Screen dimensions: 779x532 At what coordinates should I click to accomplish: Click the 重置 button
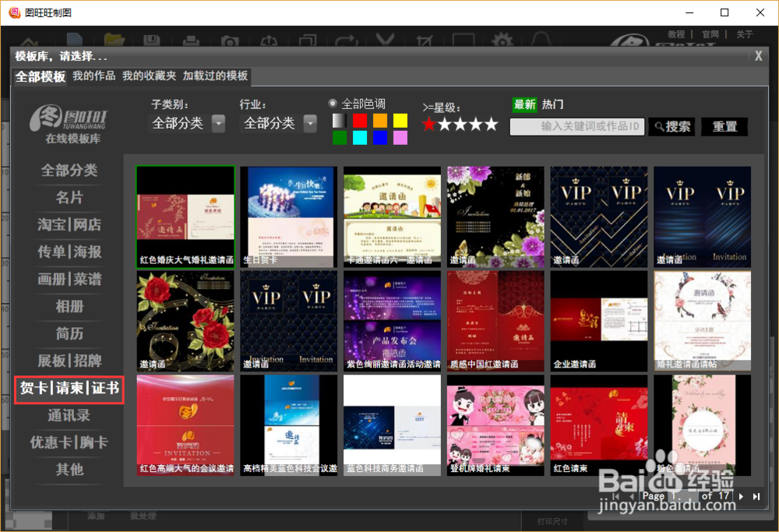point(724,127)
